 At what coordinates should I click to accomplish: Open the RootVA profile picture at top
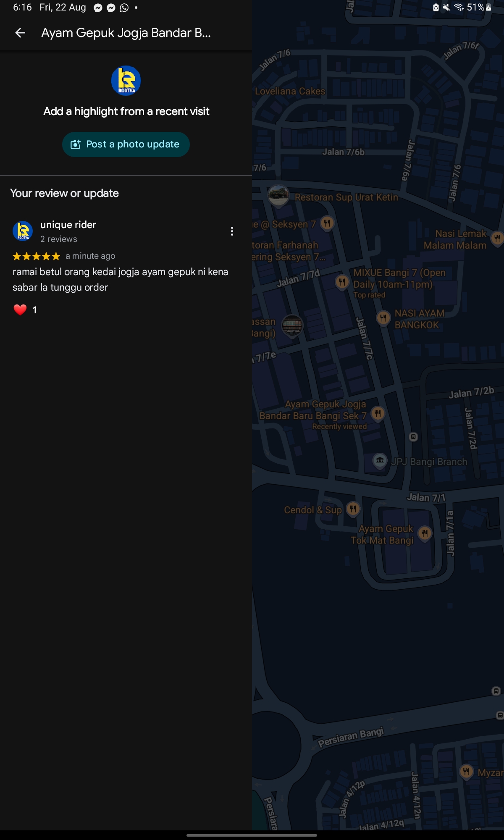click(x=126, y=81)
